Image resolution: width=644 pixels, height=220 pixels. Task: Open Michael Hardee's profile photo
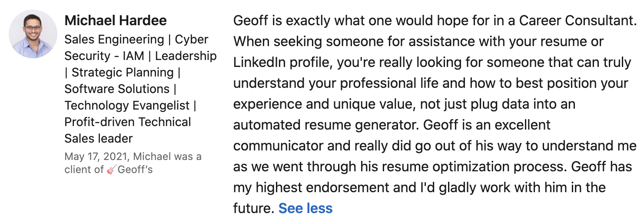[33, 34]
